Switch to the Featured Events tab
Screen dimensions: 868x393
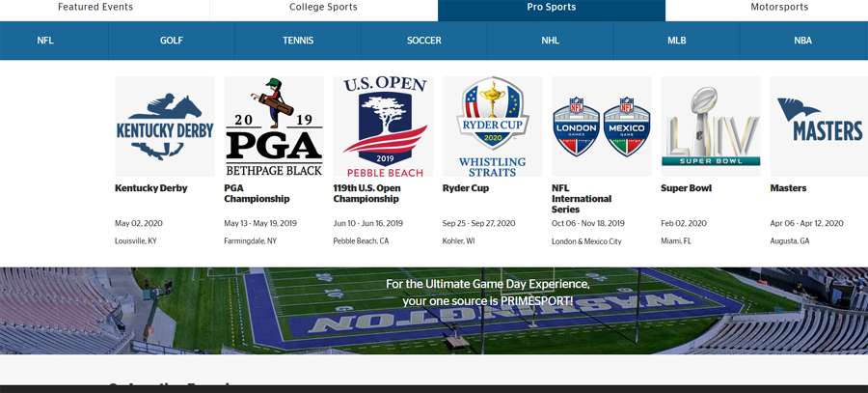tap(95, 8)
